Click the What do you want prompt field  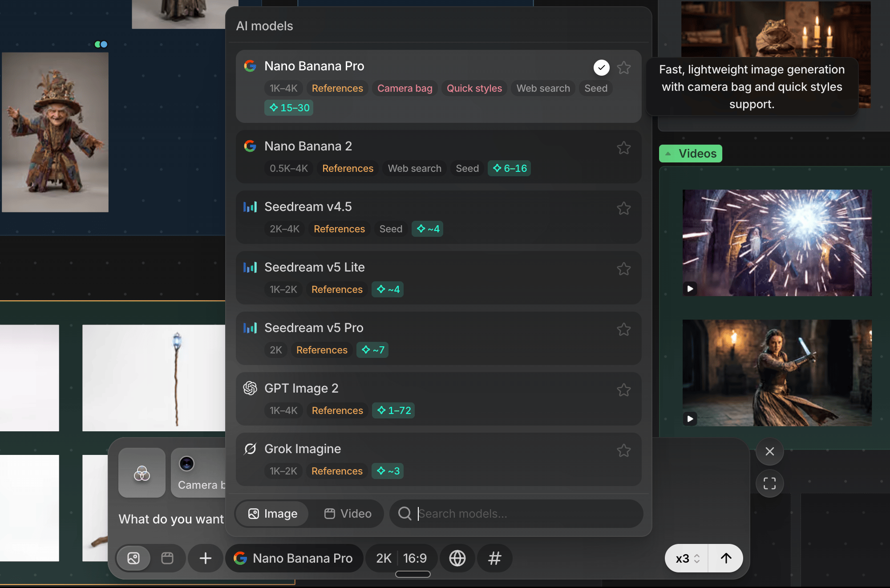coord(172,519)
